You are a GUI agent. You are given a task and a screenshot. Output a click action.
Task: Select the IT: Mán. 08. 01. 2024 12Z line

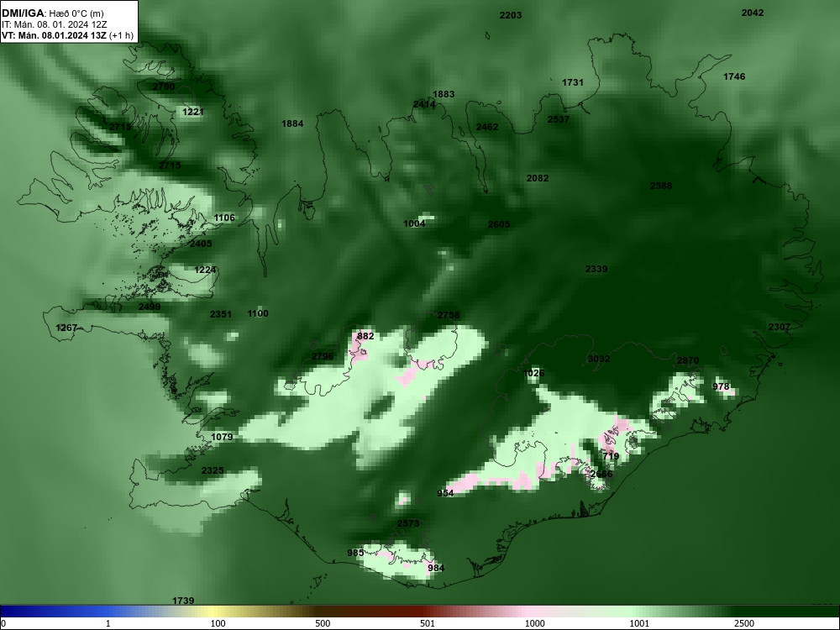54,24
